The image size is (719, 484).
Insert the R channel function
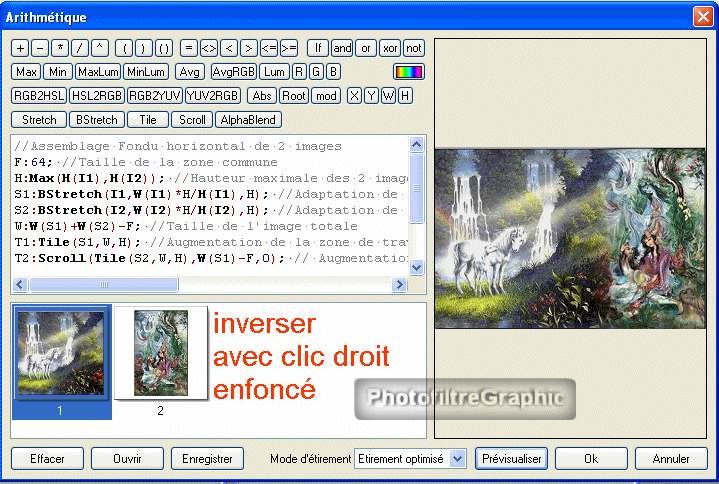(299, 72)
